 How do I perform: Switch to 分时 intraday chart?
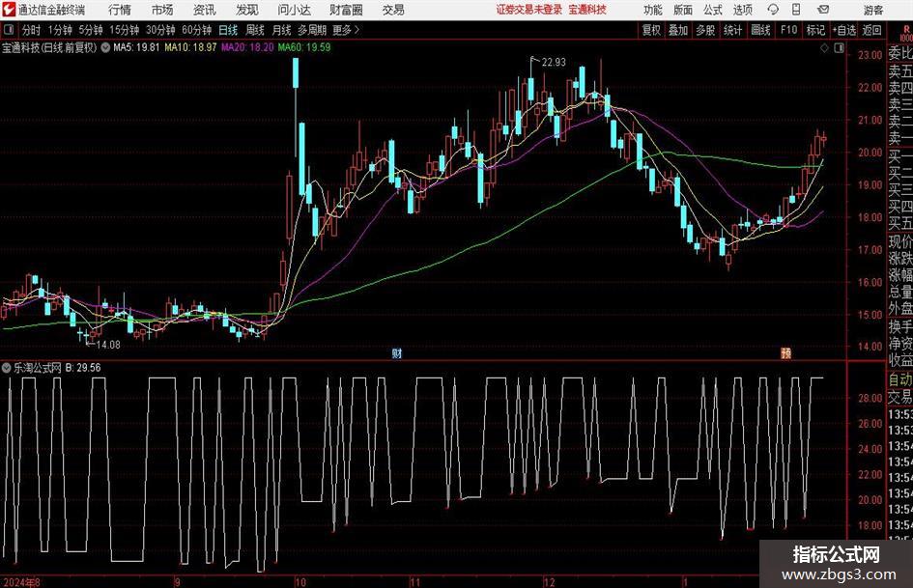[x=32, y=30]
